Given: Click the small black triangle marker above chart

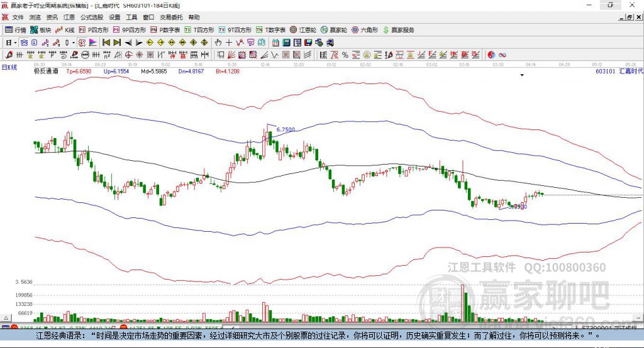Looking at the screenshot, I should pyautogui.click(x=522, y=75).
